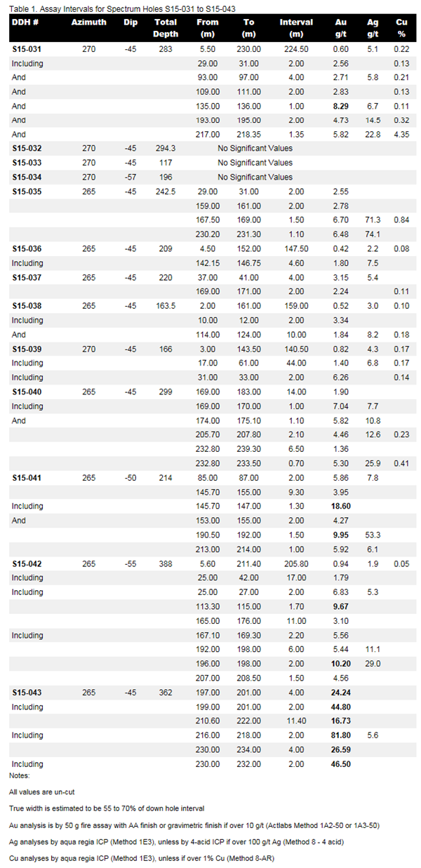Image resolution: width=421 pixels, height=868 pixels.
Task: Click No Significant Values in S15-032 row
Action: point(255,148)
